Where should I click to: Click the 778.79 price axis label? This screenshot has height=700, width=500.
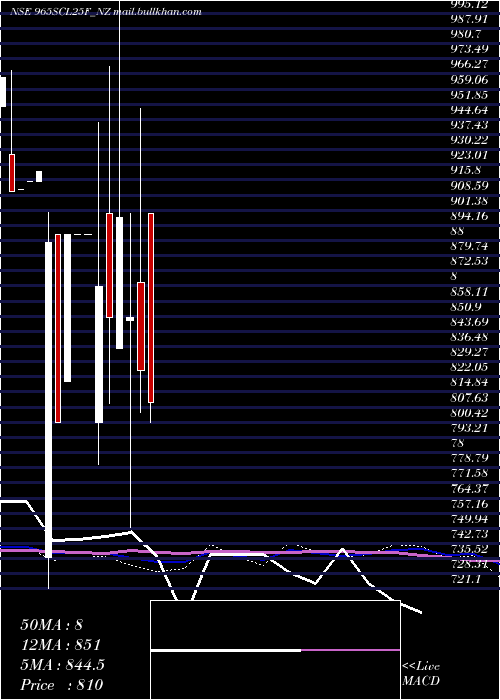pyautogui.click(x=469, y=458)
